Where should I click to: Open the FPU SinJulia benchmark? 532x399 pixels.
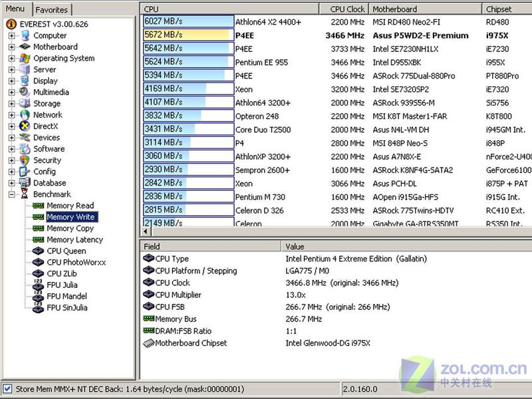click(67, 308)
